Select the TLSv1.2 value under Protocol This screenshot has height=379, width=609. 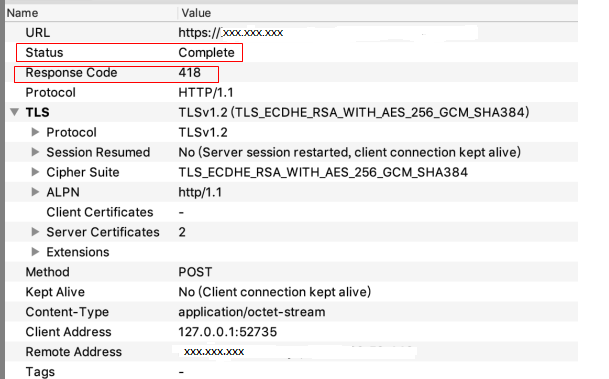pyautogui.click(x=203, y=132)
